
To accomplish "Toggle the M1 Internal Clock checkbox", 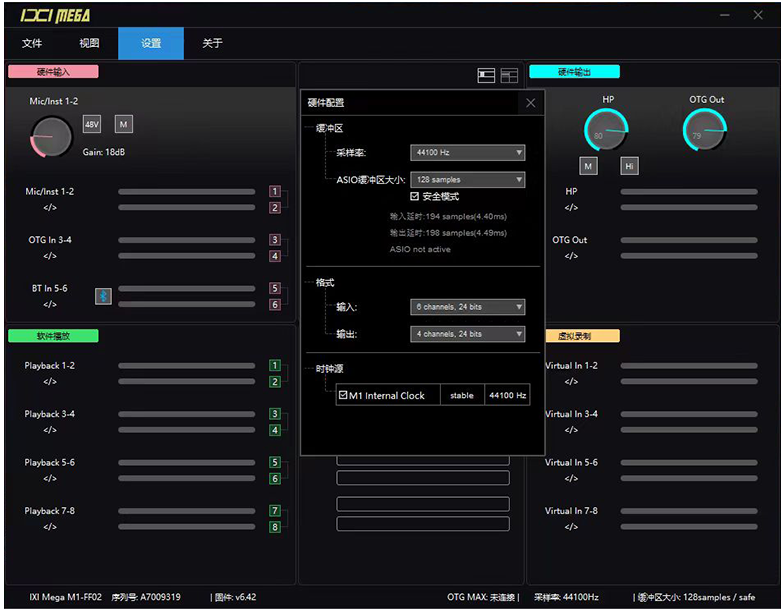I will pos(343,395).
